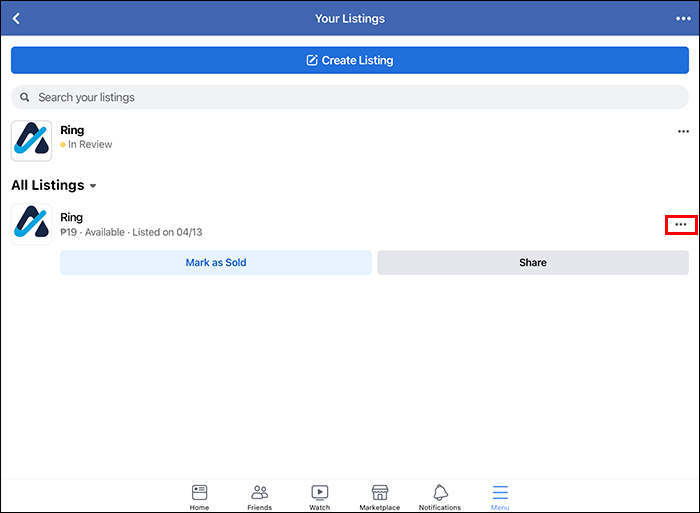Viewport: 700px width, 513px height.
Task: Click the Search your listings field
Action: (x=350, y=97)
